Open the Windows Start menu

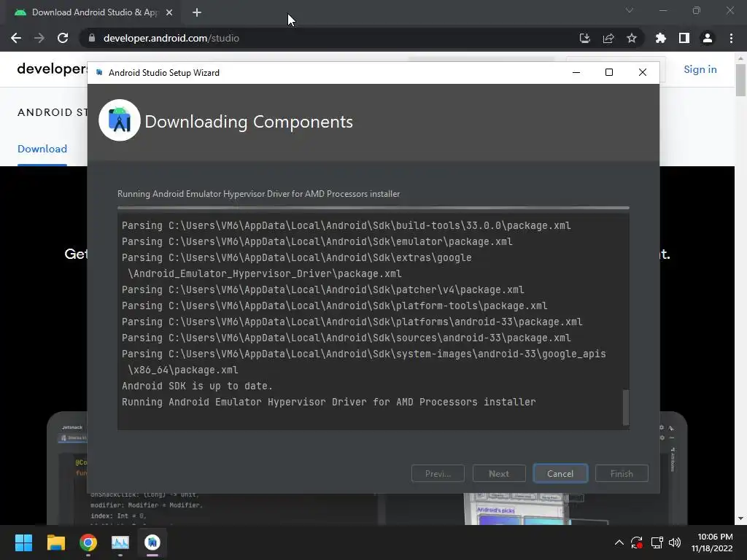pos(23,542)
